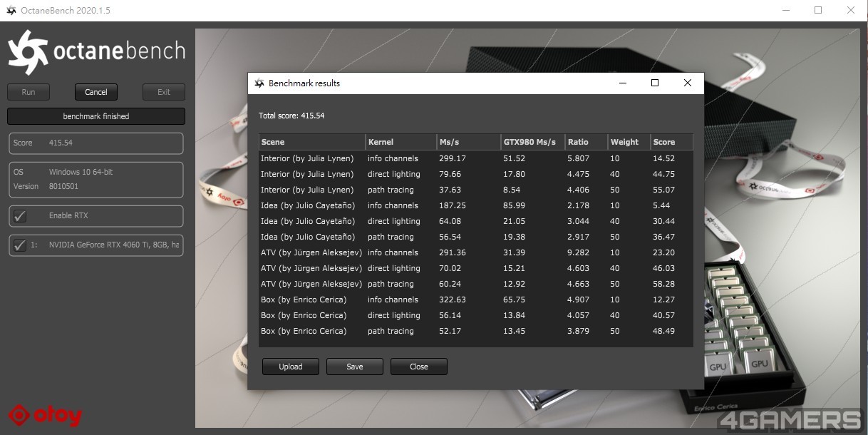The height and width of the screenshot is (435, 868).
Task: Toggle the Enable RTX checkbox
Action: (20, 216)
